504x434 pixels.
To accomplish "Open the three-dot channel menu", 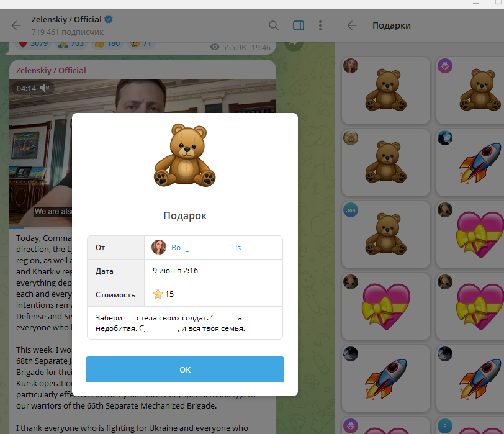I will tap(320, 25).
